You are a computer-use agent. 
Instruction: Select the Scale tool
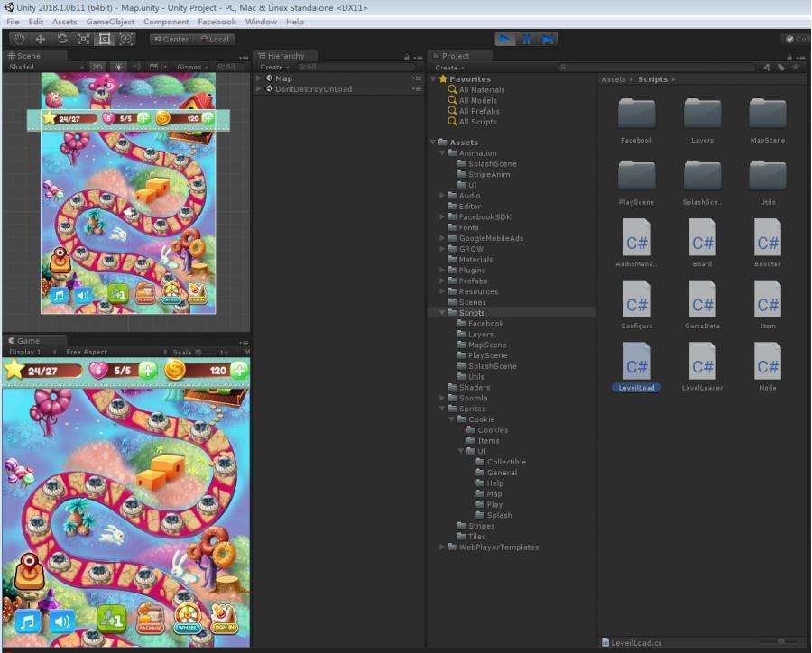pos(84,39)
